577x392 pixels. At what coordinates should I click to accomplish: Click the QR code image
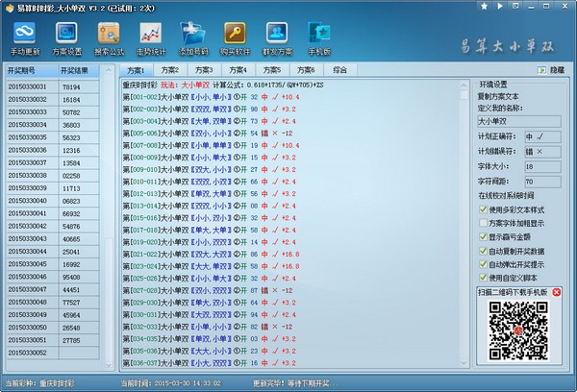click(x=518, y=331)
